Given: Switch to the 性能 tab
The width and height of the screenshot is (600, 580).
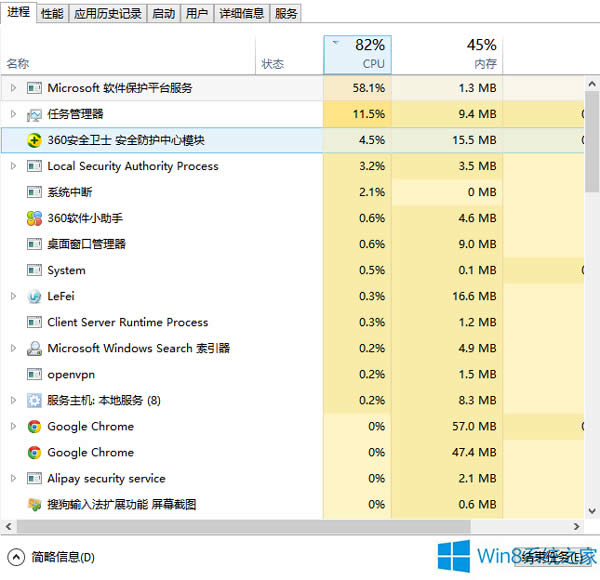Looking at the screenshot, I should [52, 14].
